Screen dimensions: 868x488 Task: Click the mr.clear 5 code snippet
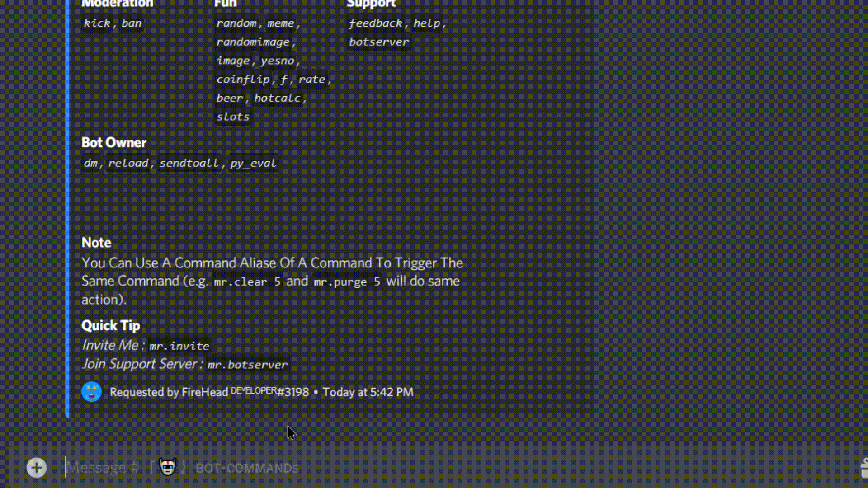[x=247, y=282]
